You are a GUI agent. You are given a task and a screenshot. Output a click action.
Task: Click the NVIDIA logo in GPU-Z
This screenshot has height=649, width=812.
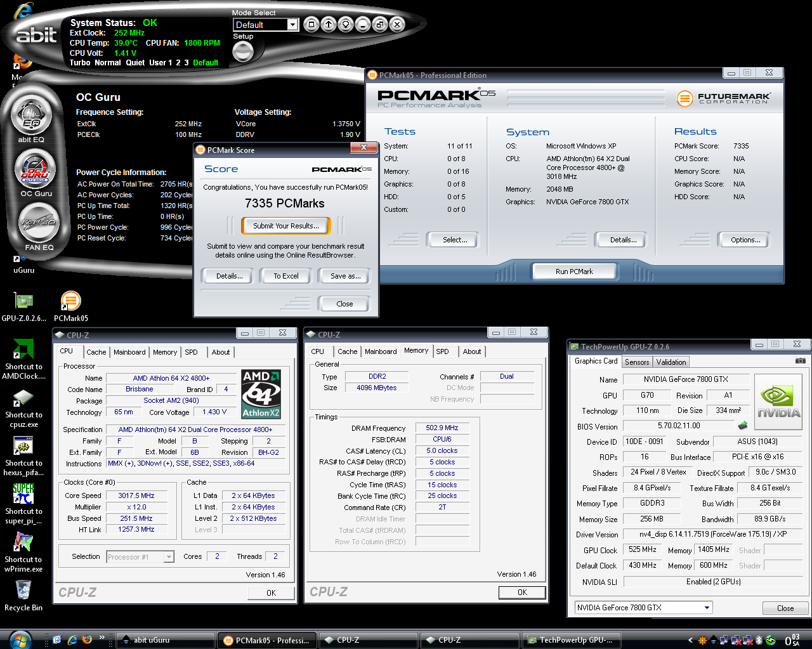pos(778,401)
